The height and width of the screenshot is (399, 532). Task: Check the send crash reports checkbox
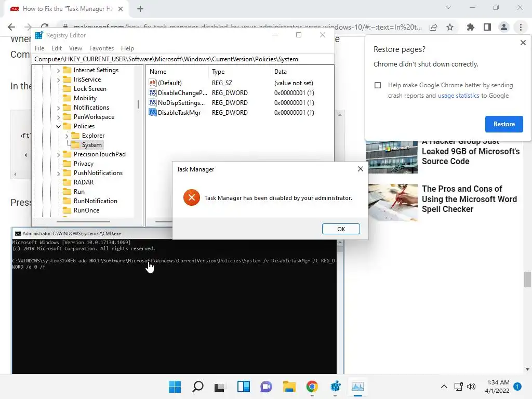coord(378,85)
